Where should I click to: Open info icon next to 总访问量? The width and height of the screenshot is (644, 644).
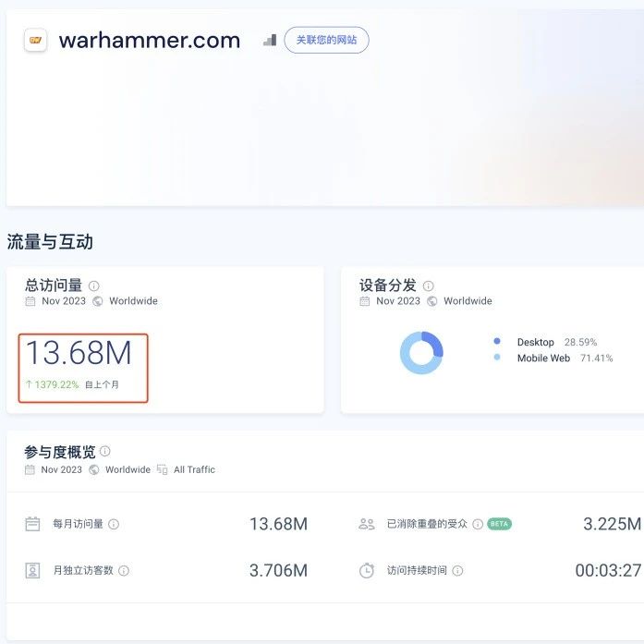tap(94, 286)
